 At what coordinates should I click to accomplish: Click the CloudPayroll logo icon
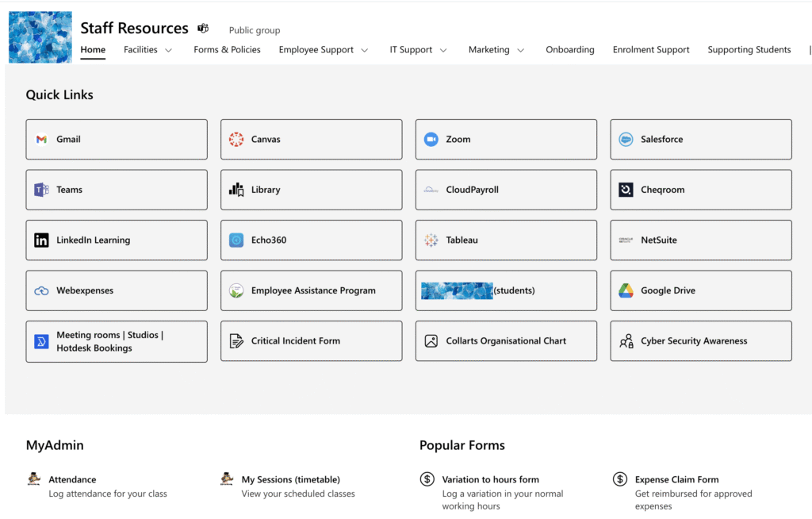point(431,190)
